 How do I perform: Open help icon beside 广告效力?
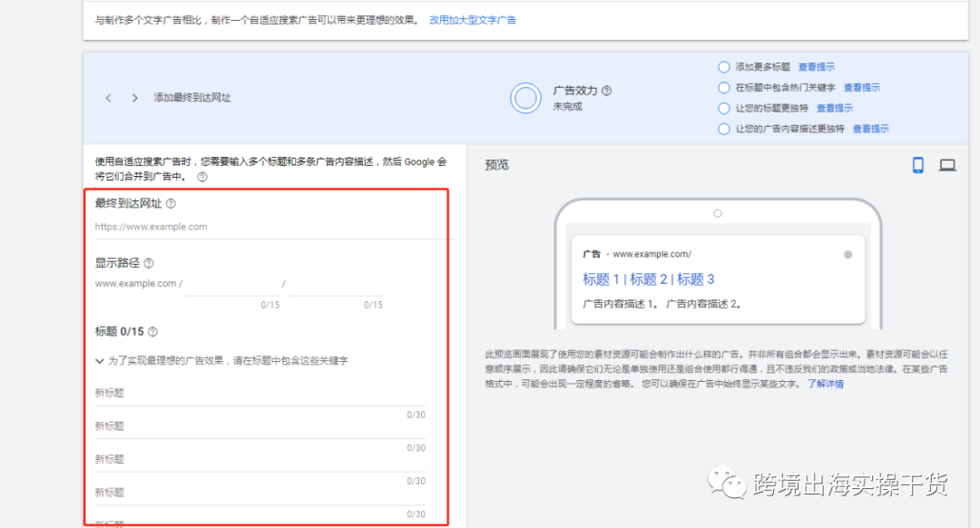pyautogui.click(x=606, y=91)
